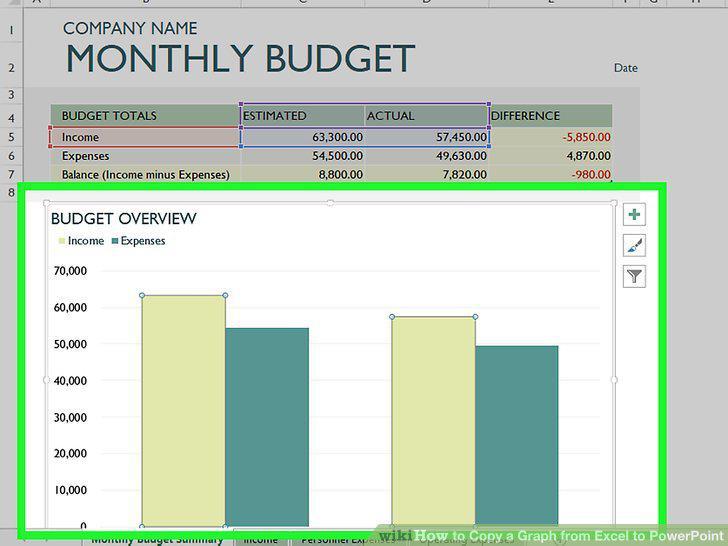Select the 70,000 axis label
The height and width of the screenshot is (546, 728).
tap(70, 271)
